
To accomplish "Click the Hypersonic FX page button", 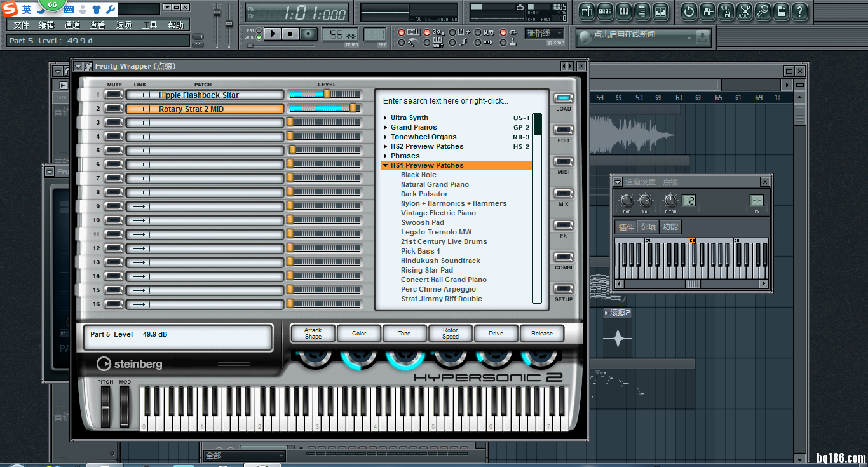I will click(564, 226).
